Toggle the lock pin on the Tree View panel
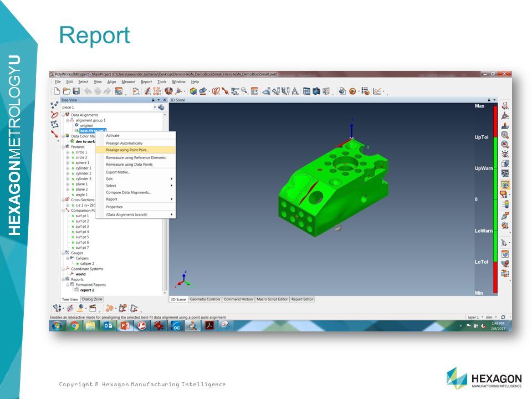The image size is (532, 399). click(153, 100)
